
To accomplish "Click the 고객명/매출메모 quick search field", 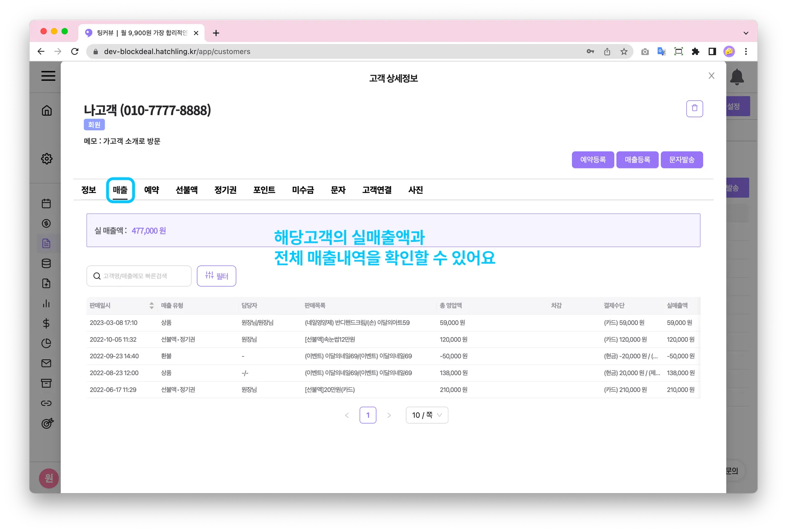I will point(142,276).
